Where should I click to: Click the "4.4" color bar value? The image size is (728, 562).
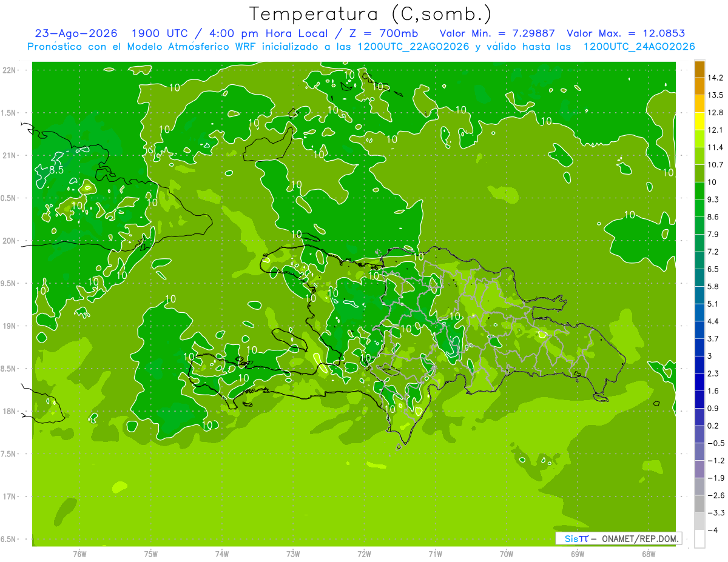713,321
